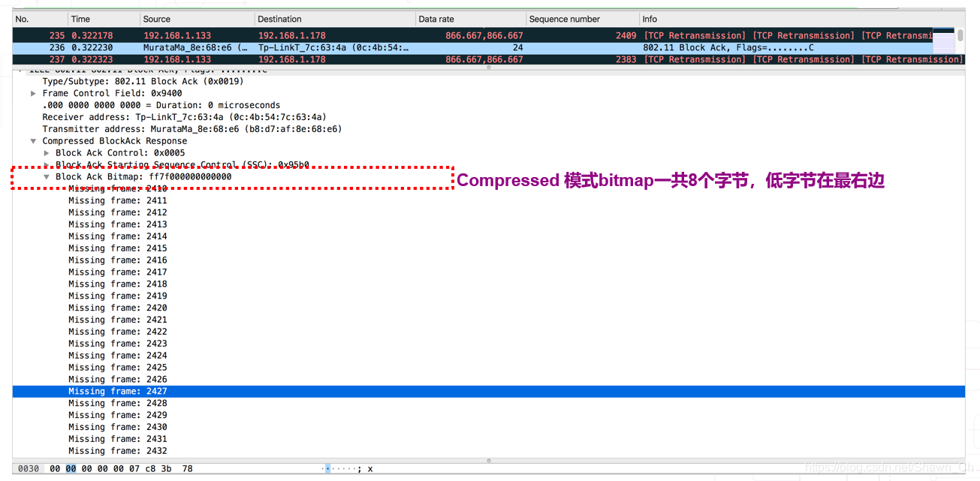The height and width of the screenshot is (481, 980).
Task: Select Missing frame: 2425 row
Action: click(x=488, y=368)
